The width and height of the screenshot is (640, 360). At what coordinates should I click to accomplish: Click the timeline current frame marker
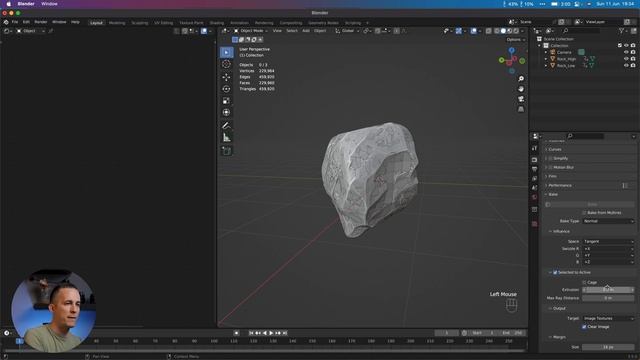point(19,341)
